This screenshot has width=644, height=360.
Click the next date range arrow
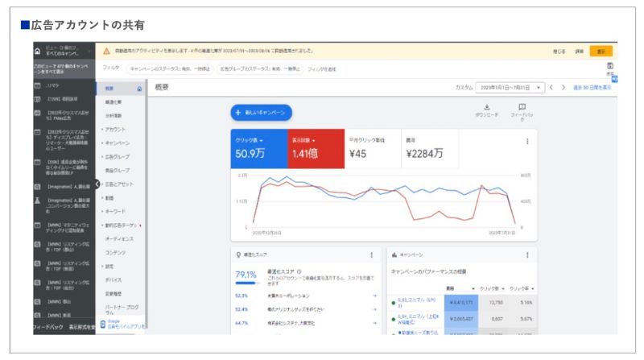(x=563, y=87)
